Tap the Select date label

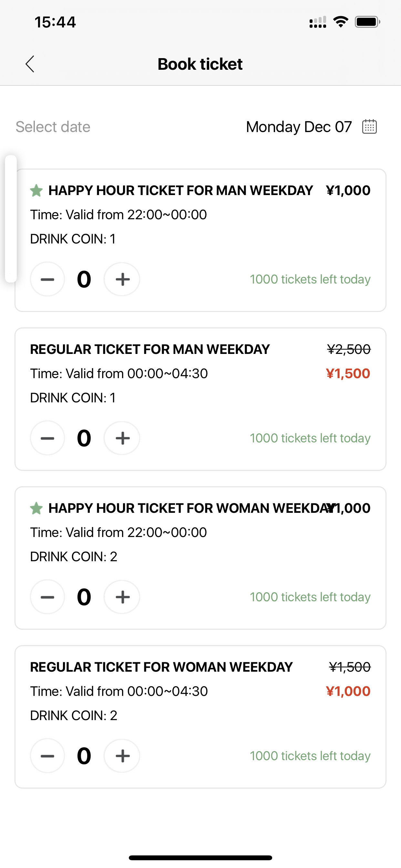point(53,127)
